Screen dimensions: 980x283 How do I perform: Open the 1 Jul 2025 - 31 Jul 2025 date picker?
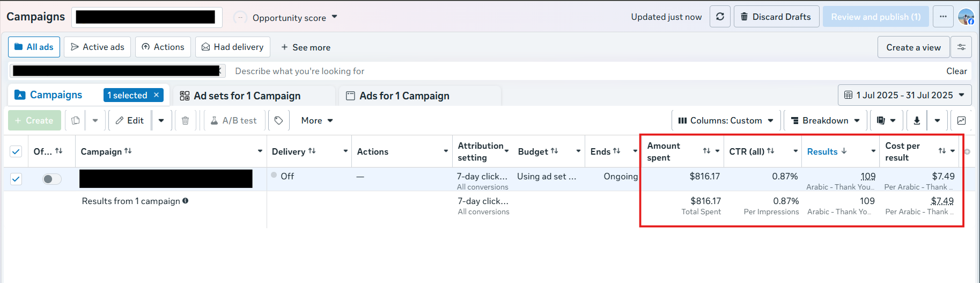905,95
